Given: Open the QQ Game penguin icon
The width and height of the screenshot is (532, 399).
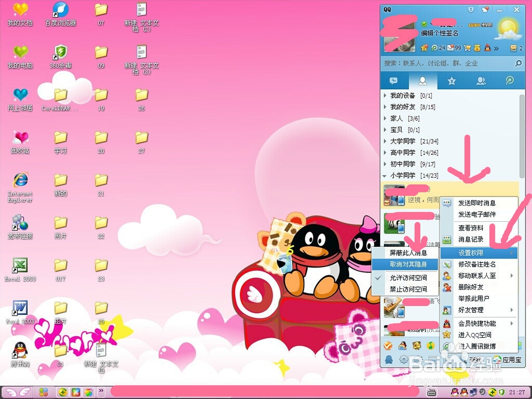Looking at the screenshot, I should click(403, 346).
